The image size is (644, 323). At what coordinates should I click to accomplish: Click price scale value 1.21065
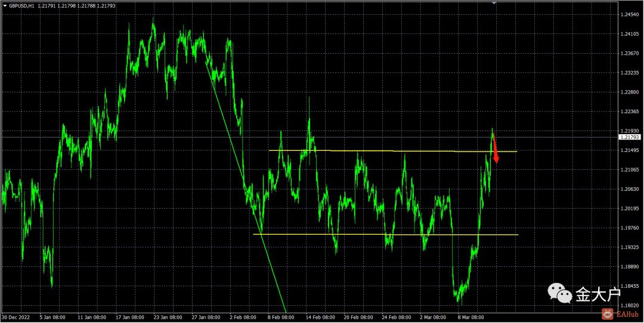click(630, 170)
